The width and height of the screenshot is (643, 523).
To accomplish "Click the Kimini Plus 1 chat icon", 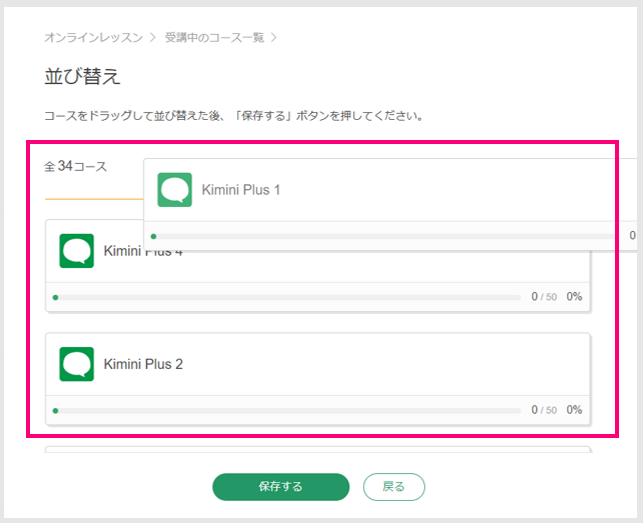I will pyautogui.click(x=175, y=190).
